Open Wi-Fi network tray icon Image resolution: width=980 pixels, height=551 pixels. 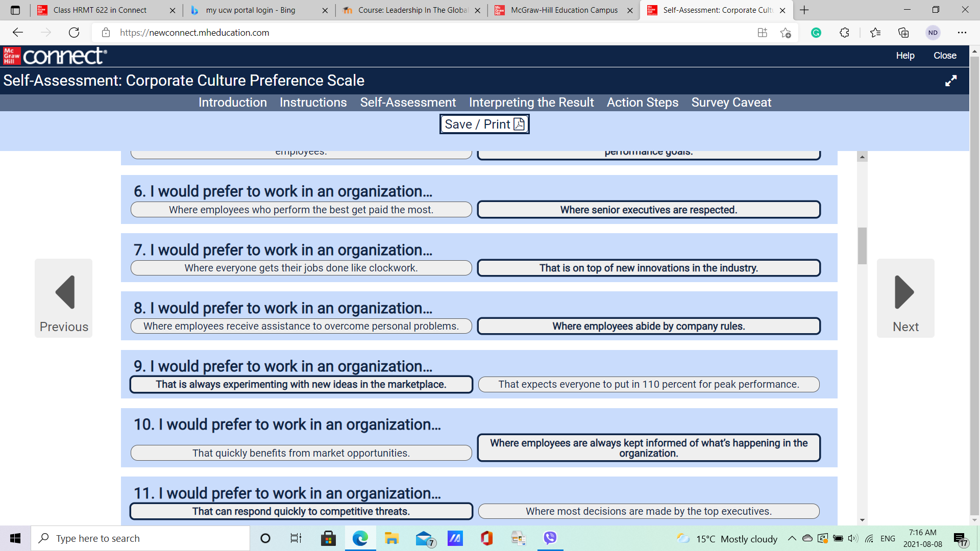point(870,538)
